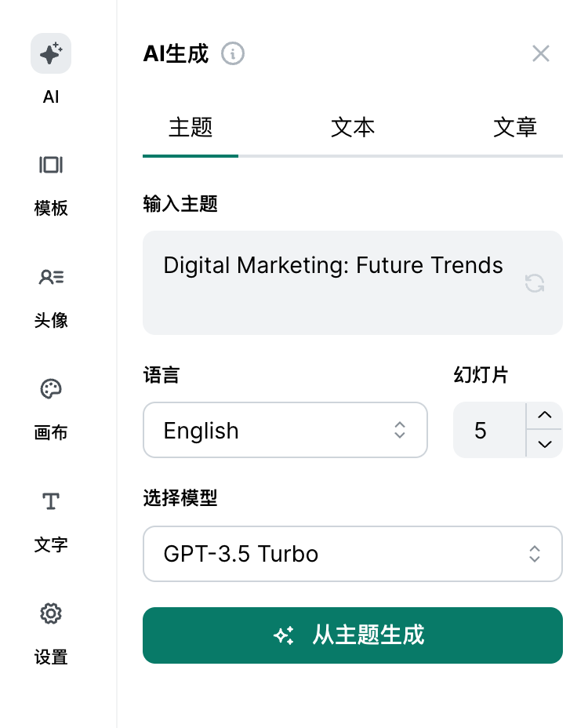Open the 模板 templates sidebar icon
The height and width of the screenshot is (728, 588).
pos(51,165)
